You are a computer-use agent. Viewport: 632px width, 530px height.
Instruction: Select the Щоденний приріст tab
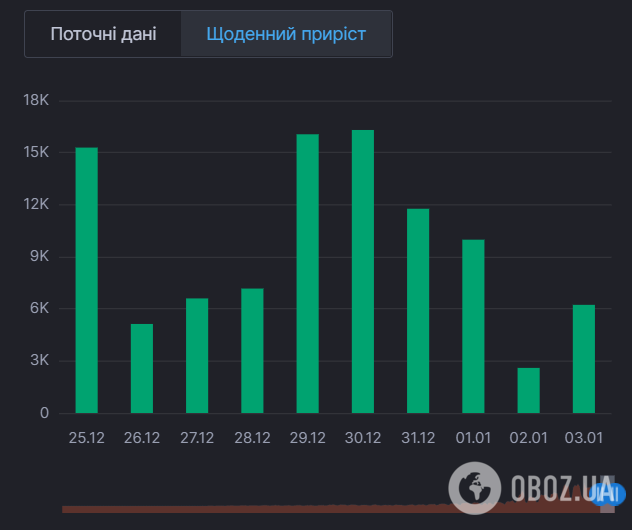286,34
